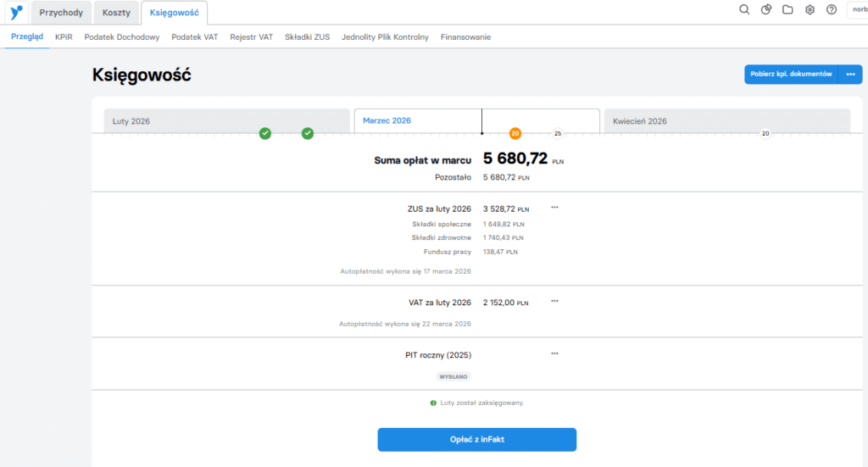Click day 20 marker in Kwiecień timeline

pyautogui.click(x=765, y=133)
